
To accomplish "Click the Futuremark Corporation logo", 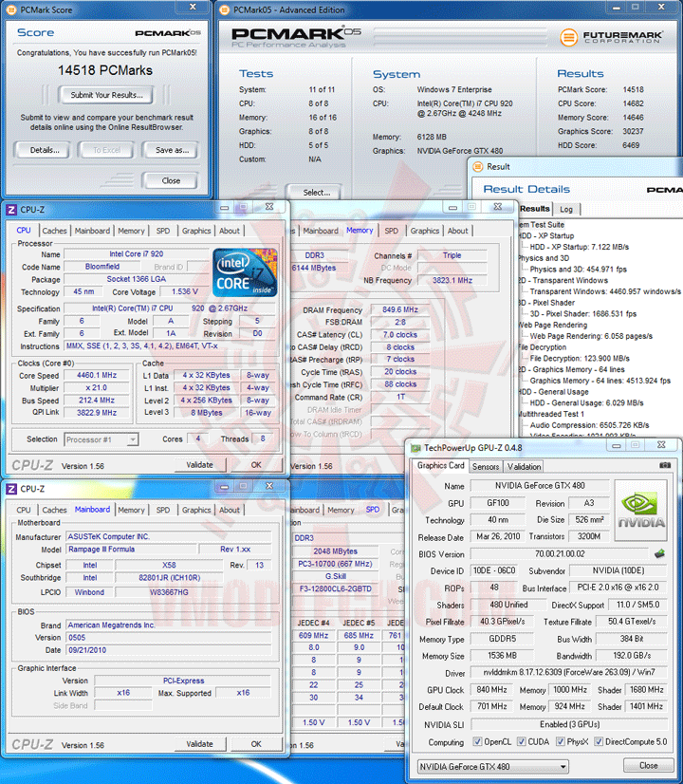I will 612,37.
